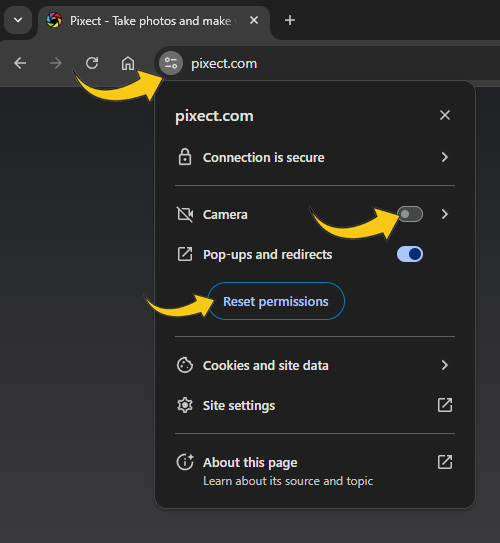The height and width of the screenshot is (543, 500).
Task: Open a new tab with plus
Action: click(x=290, y=20)
